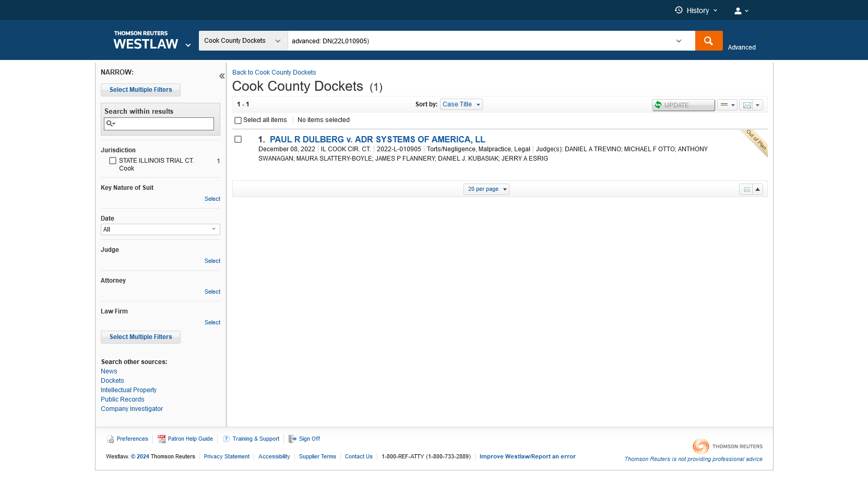Open Public Records source link
Screen dimensions: 868x485
click(x=123, y=399)
